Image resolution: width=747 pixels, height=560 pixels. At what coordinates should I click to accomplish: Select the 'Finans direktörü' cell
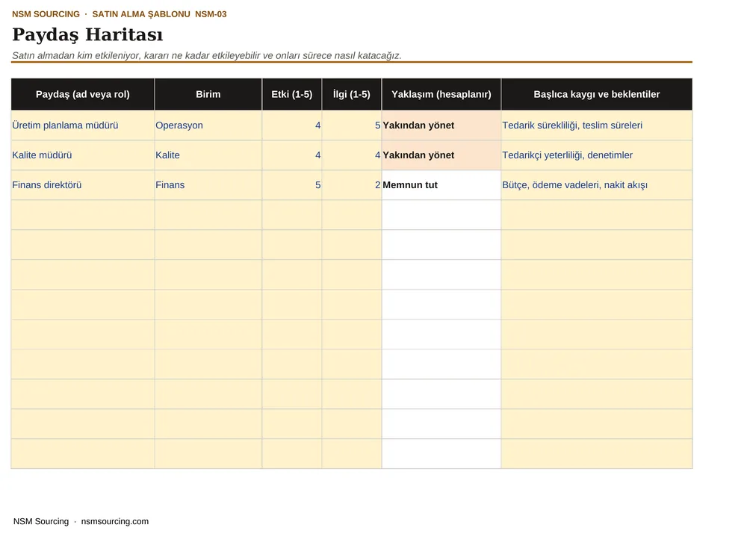pos(83,185)
